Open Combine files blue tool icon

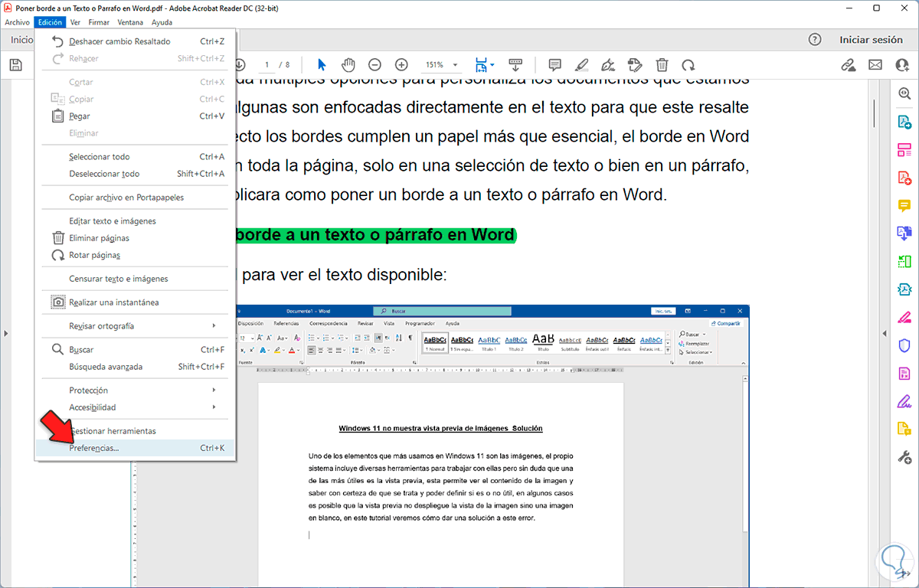point(904,234)
